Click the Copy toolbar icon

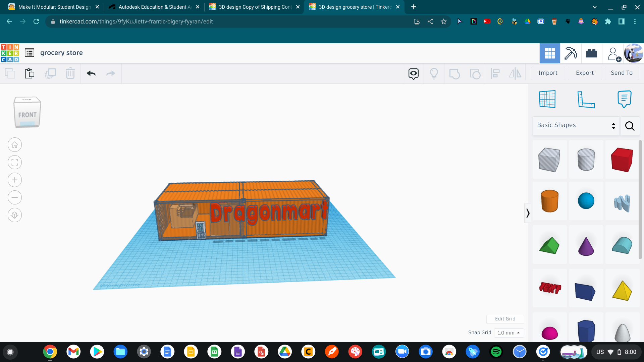tap(10, 73)
